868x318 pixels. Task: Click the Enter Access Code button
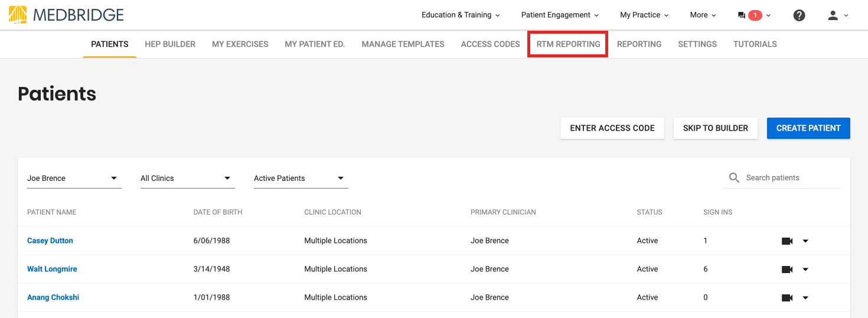[x=612, y=128]
